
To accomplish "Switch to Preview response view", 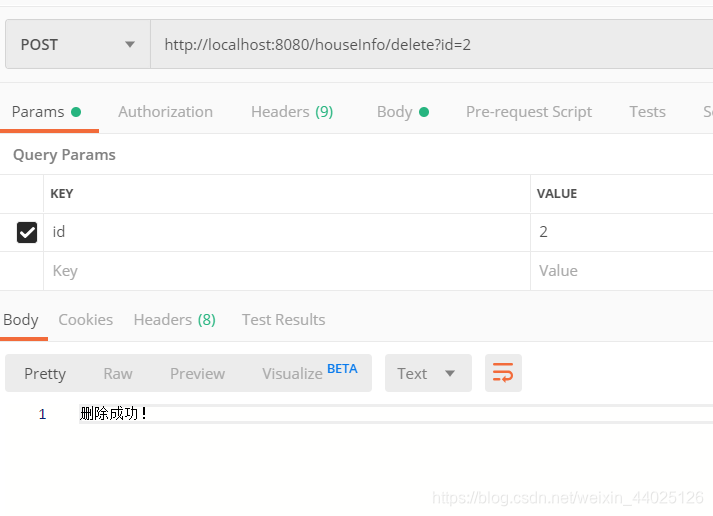I will (197, 374).
